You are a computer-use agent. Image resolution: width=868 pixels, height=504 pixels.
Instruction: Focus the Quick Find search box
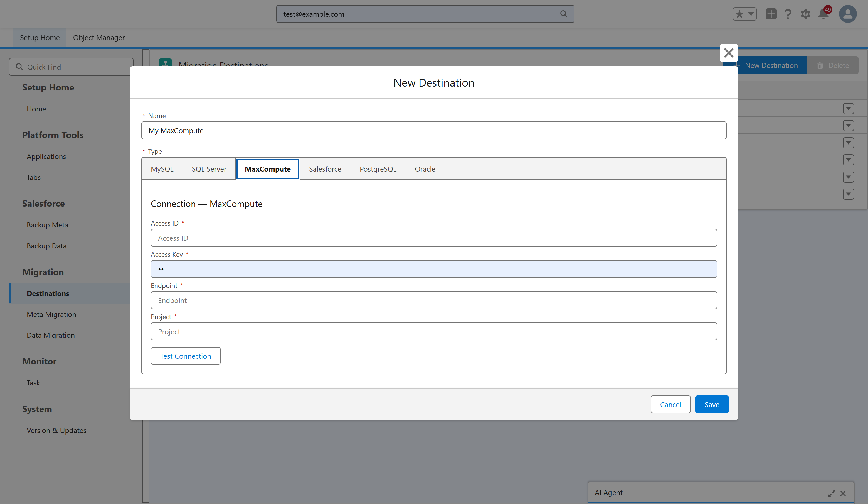(x=71, y=67)
